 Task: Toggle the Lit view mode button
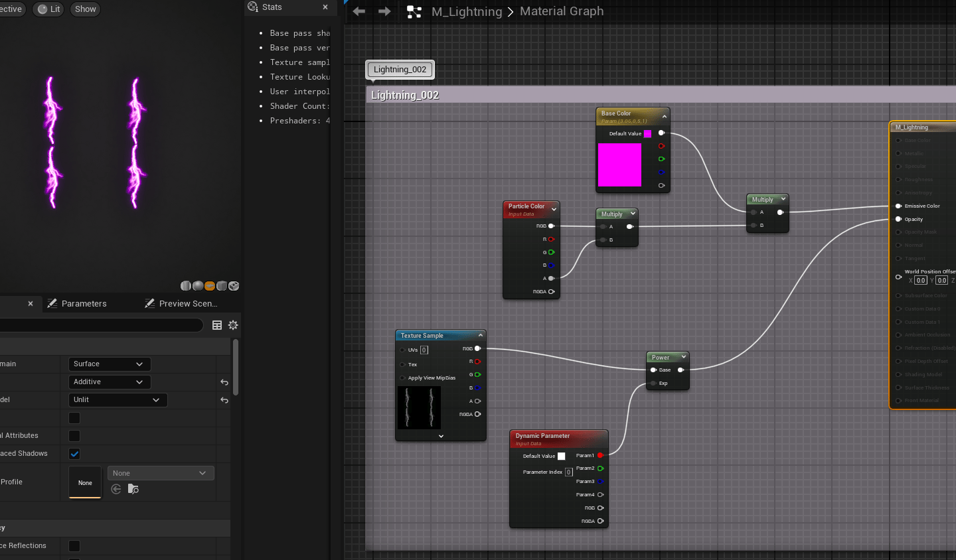[x=48, y=9]
